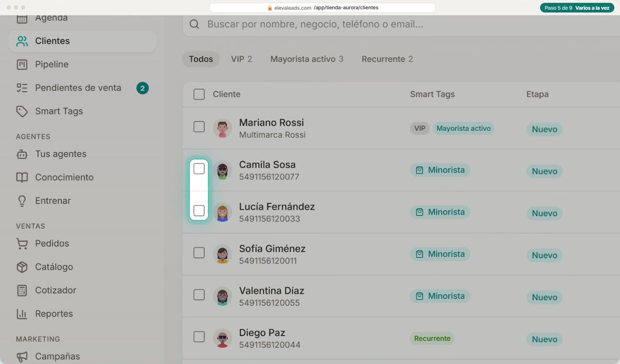Click the browser address bar
This screenshot has height=364, width=620.
(322, 8)
